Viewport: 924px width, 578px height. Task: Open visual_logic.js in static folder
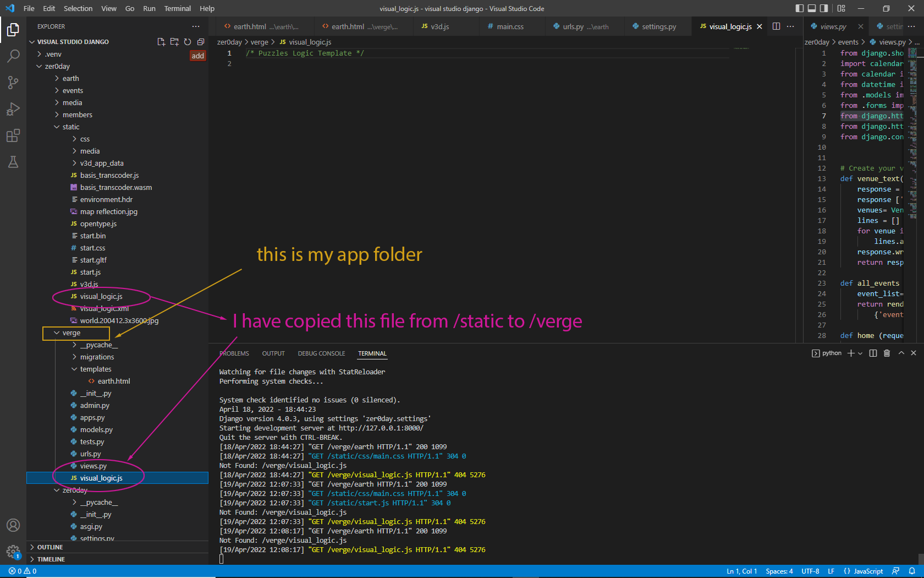pyautogui.click(x=101, y=296)
